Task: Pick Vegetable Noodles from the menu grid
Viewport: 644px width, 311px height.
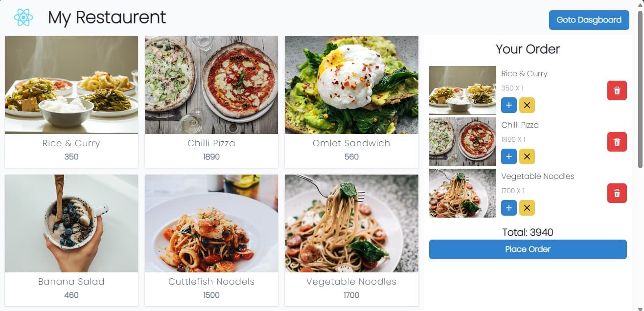Action: click(351, 240)
